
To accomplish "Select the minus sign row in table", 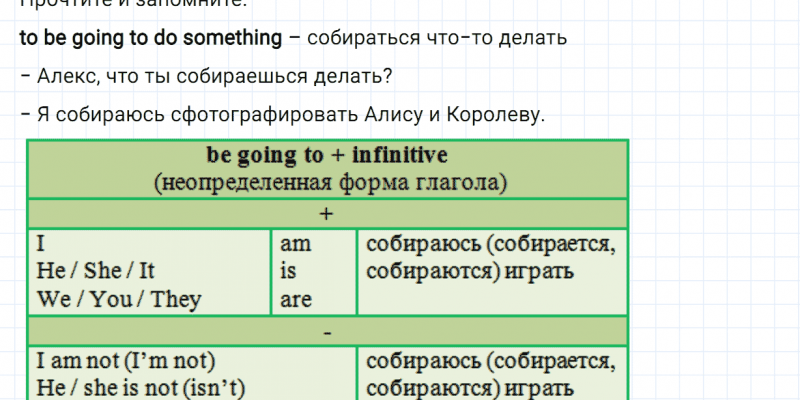I will click(x=327, y=330).
